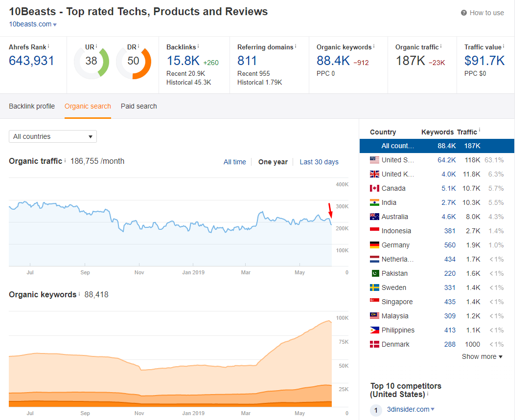Image resolution: width=528 pixels, height=420 pixels.
Task: Click the Traffic column info icon
Action: 480,130
